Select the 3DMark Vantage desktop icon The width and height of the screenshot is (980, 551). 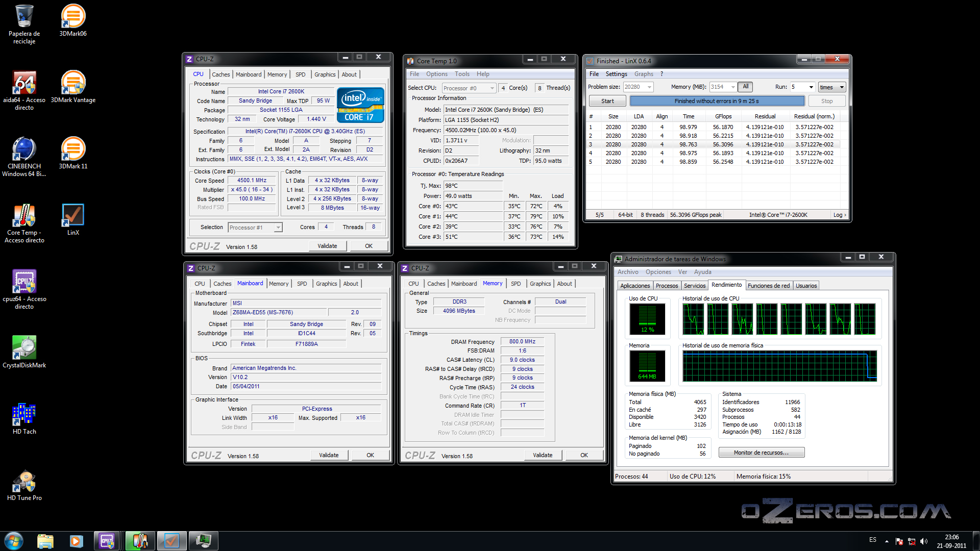point(73,87)
